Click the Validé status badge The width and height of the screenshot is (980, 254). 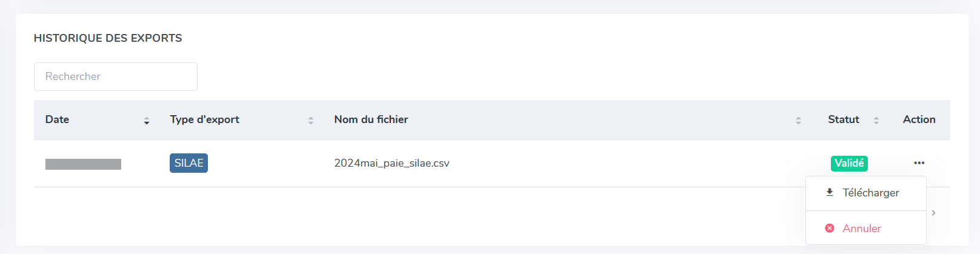pyautogui.click(x=849, y=163)
